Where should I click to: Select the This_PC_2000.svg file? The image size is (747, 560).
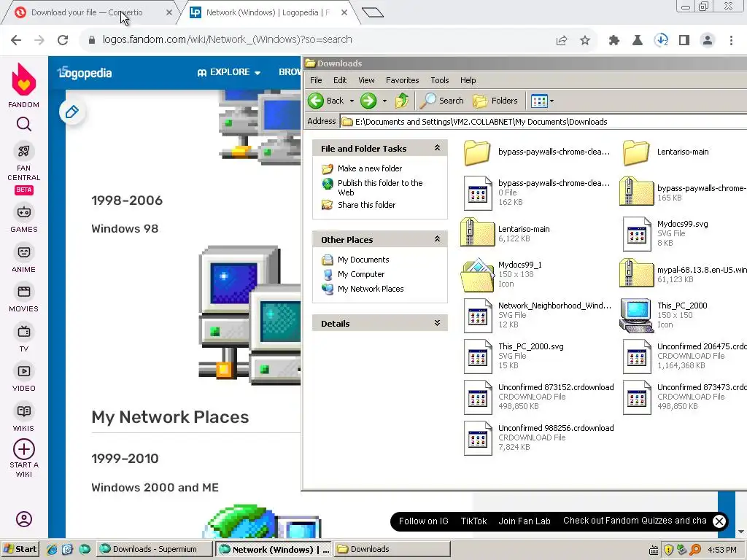click(514, 356)
